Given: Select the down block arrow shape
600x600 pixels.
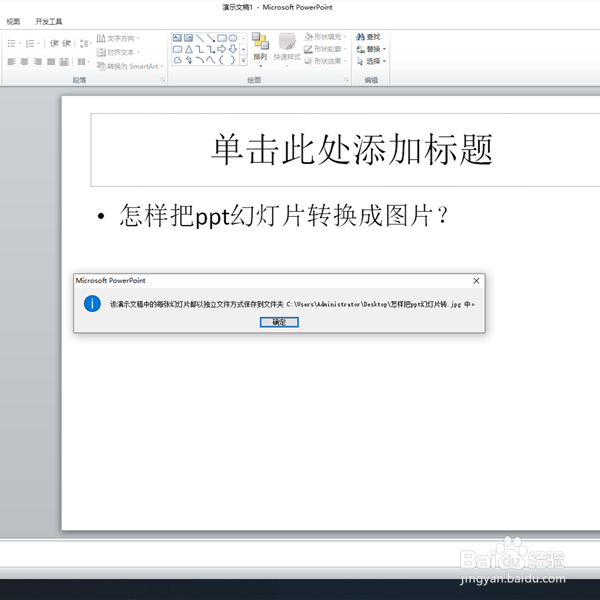Looking at the screenshot, I should (x=233, y=49).
